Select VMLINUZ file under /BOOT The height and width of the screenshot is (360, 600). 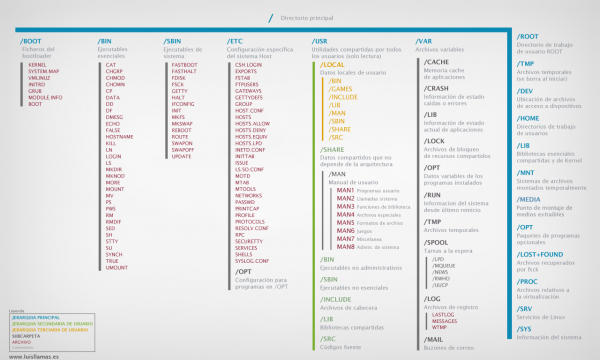pos(39,78)
